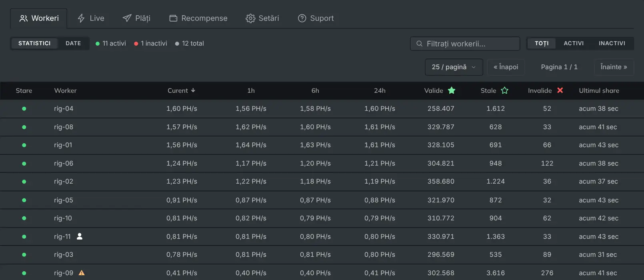This screenshot has height=280, width=644.
Task: Click the green status dot of rig-03
Action: 24,255
